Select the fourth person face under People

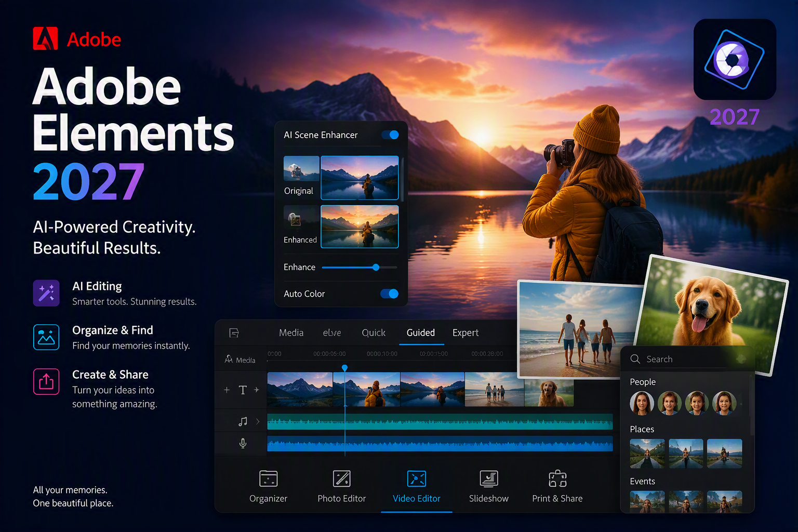[x=724, y=403]
